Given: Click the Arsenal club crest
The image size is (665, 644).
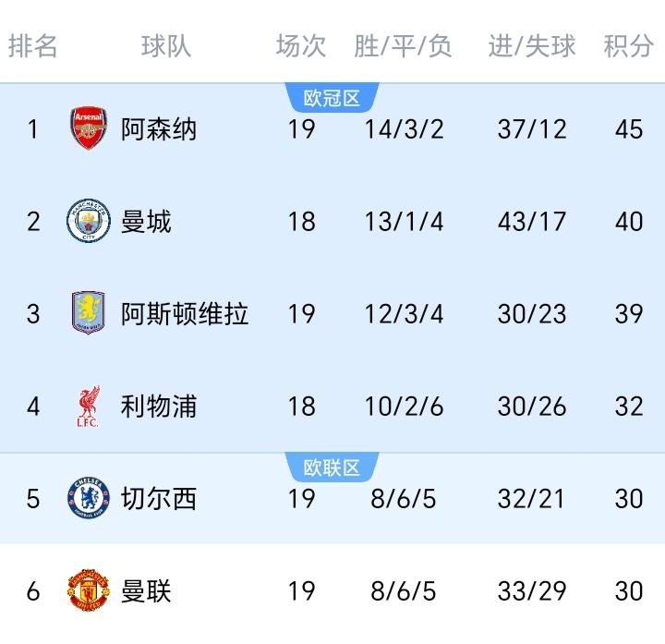Looking at the screenshot, I should coord(89,128).
